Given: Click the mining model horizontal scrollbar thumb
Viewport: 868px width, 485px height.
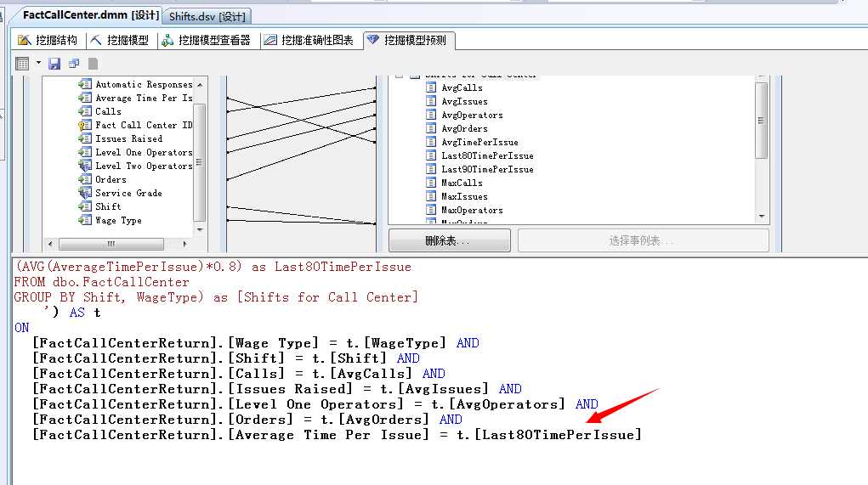Looking at the screenshot, I should point(111,243).
